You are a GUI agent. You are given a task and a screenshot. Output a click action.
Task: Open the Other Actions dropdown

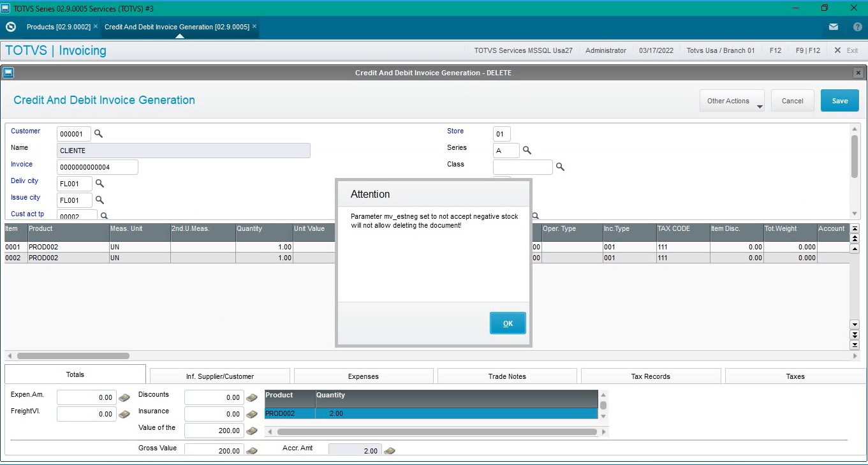pyautogui.click(x=732, y=101)
